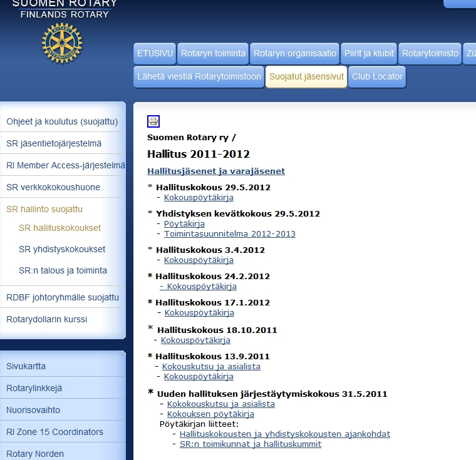The width and height of the screenshot is (476, 460).
Task: Open Kokouspöytäkirja for Hallituskokous 29.5.2012
Action: point(199,198)
